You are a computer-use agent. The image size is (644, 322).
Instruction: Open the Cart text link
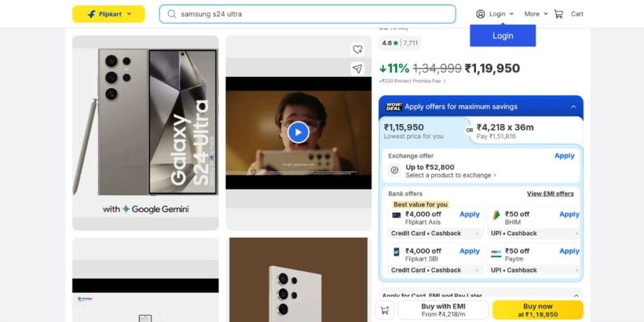[577, 14]
